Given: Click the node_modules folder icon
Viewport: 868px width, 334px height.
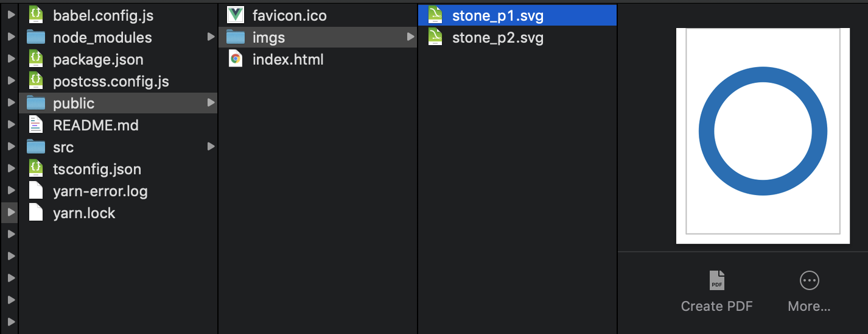Looking at the screenshot, I should 37,38.
